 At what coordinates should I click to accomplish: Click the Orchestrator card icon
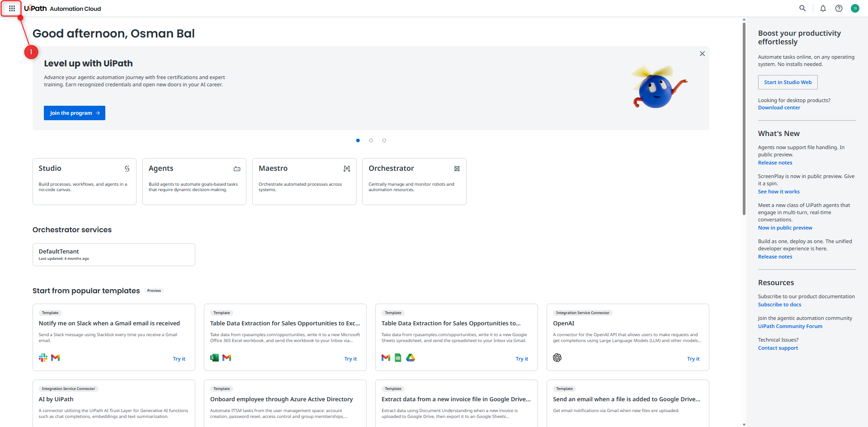[x=457, y=169]
